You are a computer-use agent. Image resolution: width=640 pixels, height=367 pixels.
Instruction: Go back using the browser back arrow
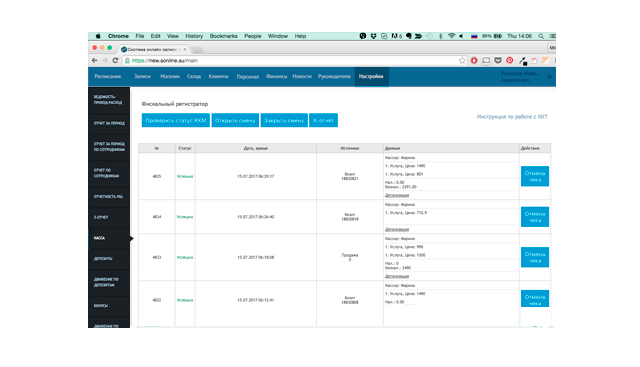(x=95, y=60)
